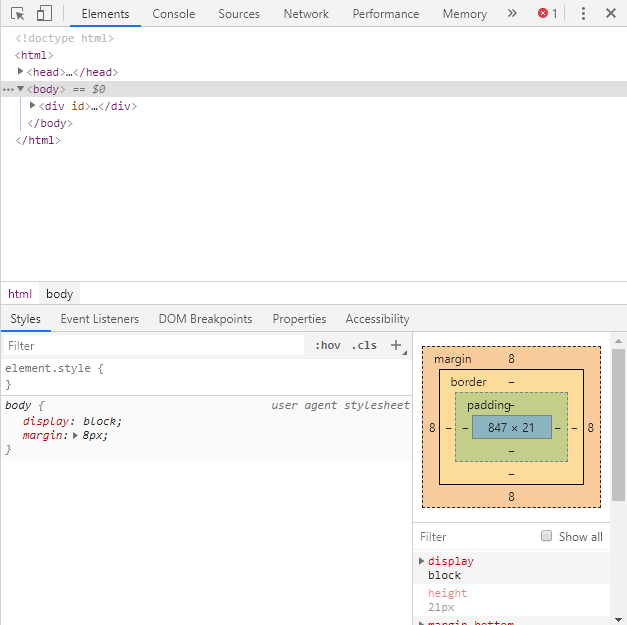Open the Properties tab
Viewport: 627px width, 625px height.
click(x=299, y=319)
